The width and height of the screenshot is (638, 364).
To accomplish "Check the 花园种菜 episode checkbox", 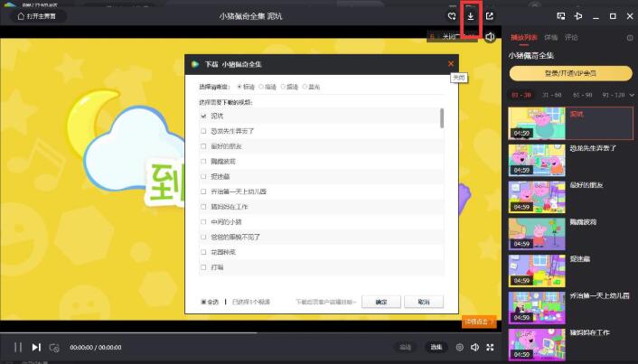I will point(203,252).
